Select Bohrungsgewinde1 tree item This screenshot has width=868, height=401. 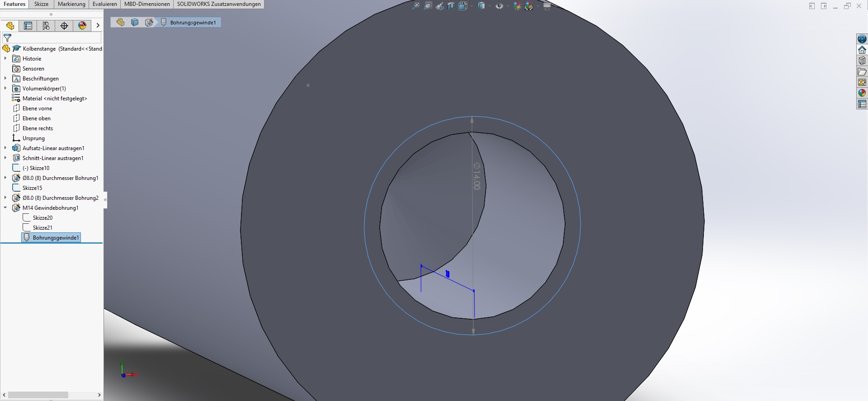[x=51, y=238]
